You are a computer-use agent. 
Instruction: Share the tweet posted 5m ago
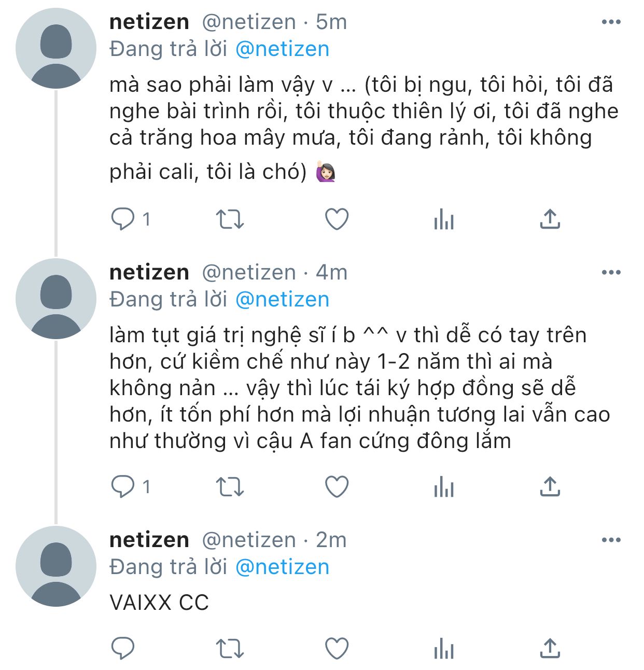(550, 219)
